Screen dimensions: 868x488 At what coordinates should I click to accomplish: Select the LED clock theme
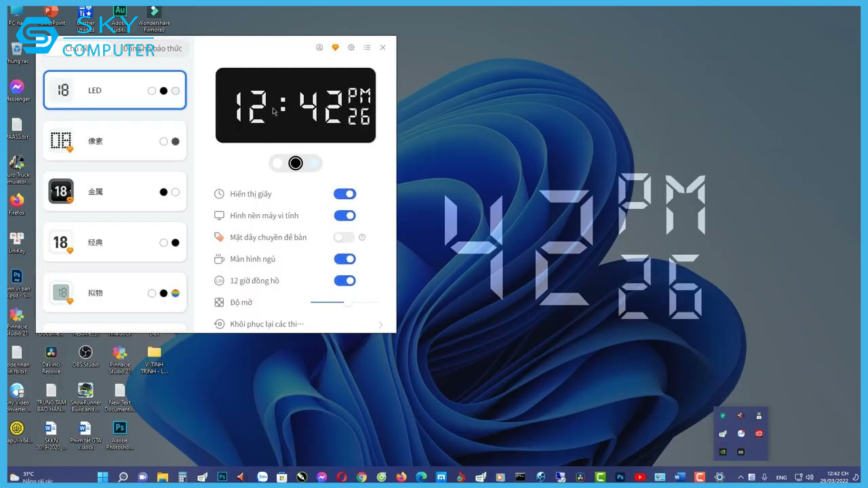[115, 90]
